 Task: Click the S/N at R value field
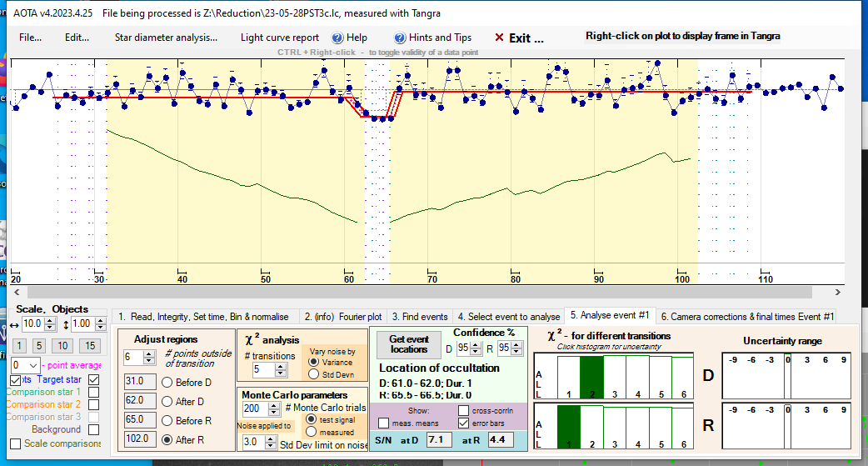[x=500, y=440]
